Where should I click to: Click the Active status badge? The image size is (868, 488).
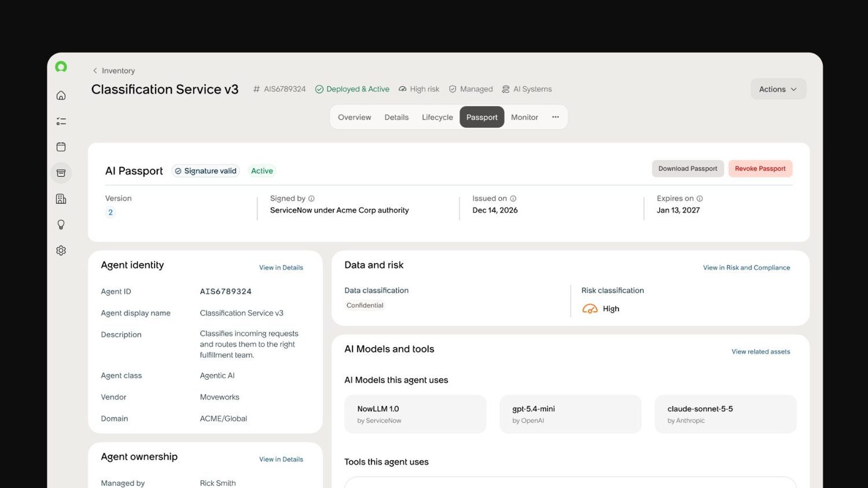click(x=262, y=171)
